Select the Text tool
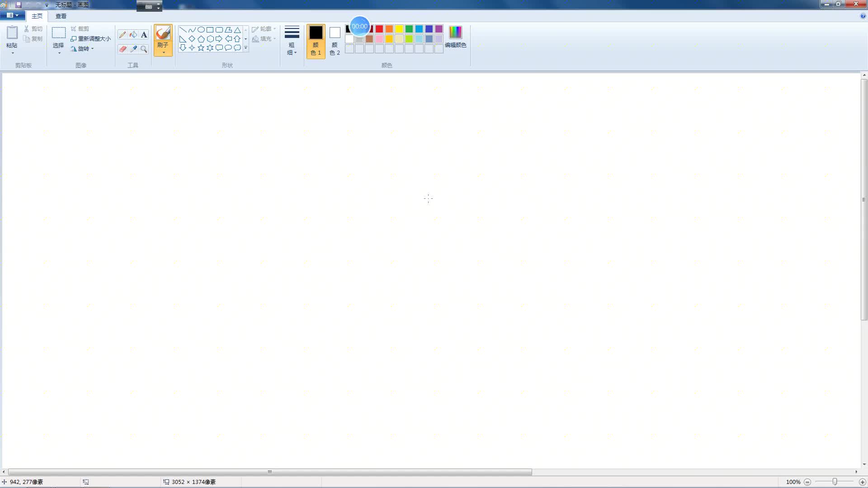The width and height of the screenshot is (868, 488). pos(144,35)
